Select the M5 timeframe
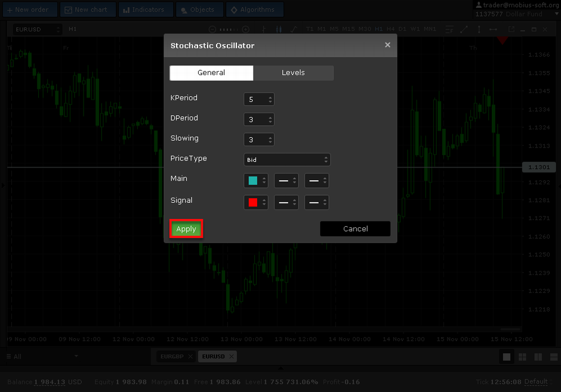 pos(334,29)
